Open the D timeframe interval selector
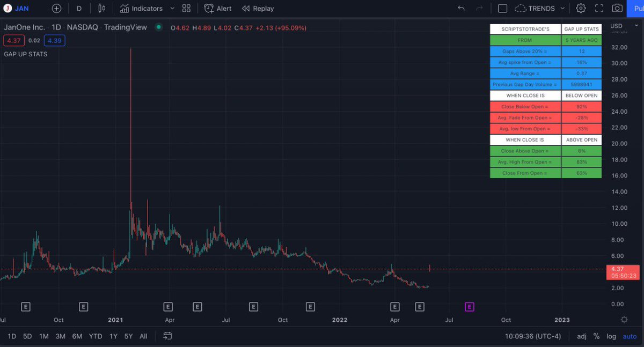Viewport: 644px width, 347px height. (x=79, y=9)
